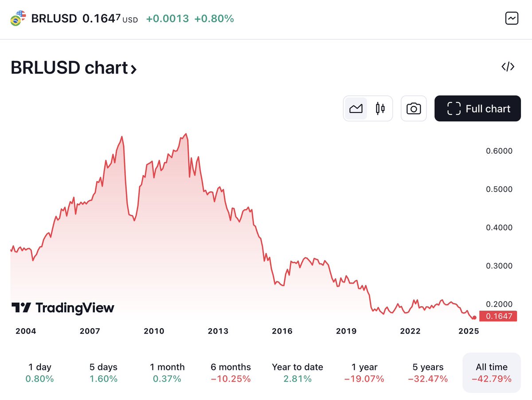Open the BRLUSD chart heading link
Viewport: 532px width, 400px height.
click(x=74, y=68)
